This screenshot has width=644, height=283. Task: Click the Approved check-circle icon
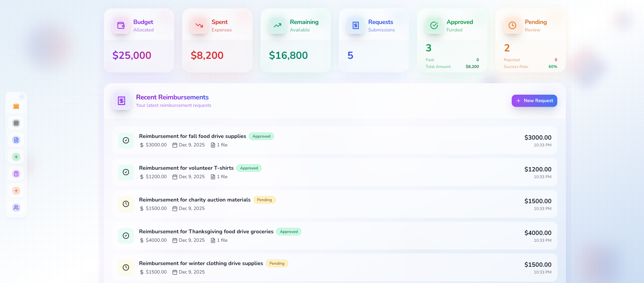[434, 25]
